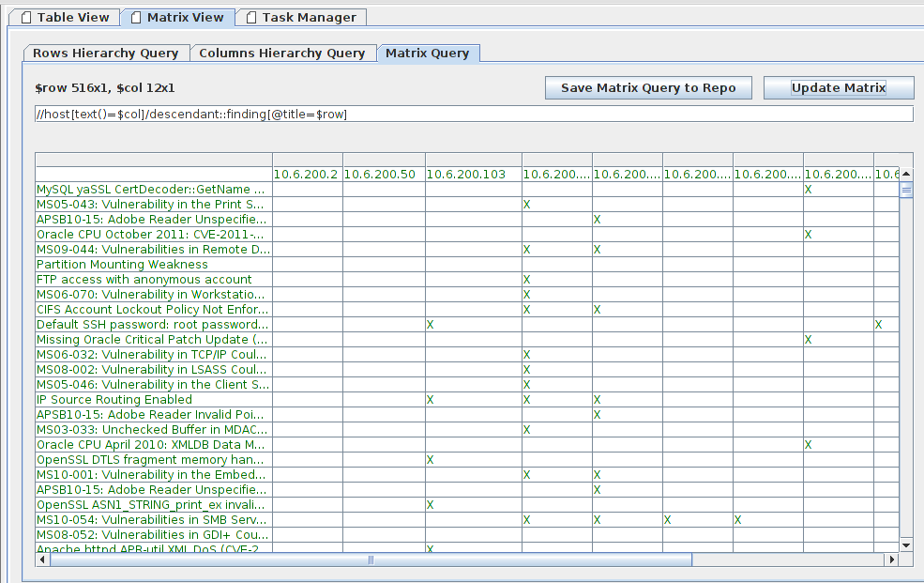Select the Columns Hierarchy Query tab
Image resolution: width=924 pixels, height=583 pixels.
(281, 54)
